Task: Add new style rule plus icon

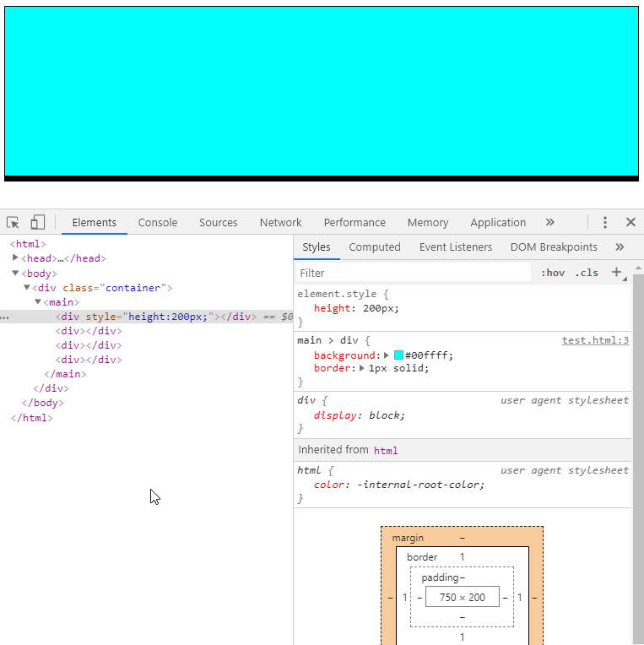Action: tap(616, 272)
